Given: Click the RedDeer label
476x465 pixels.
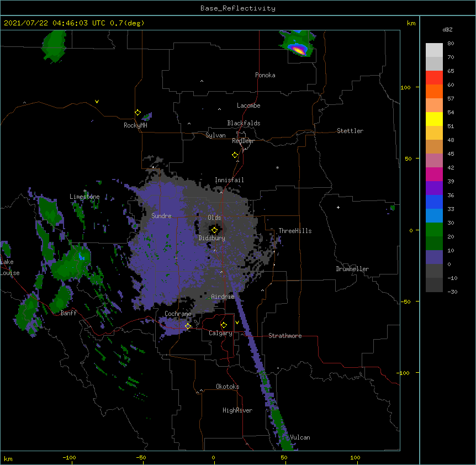Looking at the screenshot, I should click(x=243, y=141).
